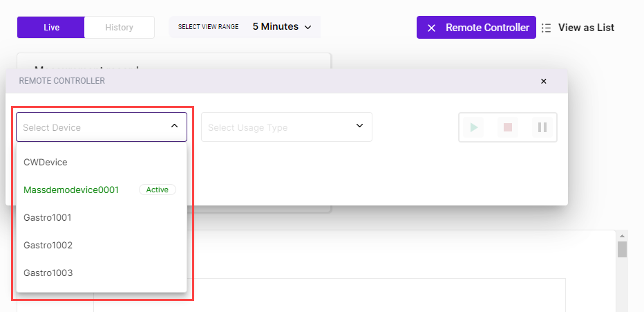644x312 pixels.
Task: Close the Remote Controller dialog
Action: 543,81
